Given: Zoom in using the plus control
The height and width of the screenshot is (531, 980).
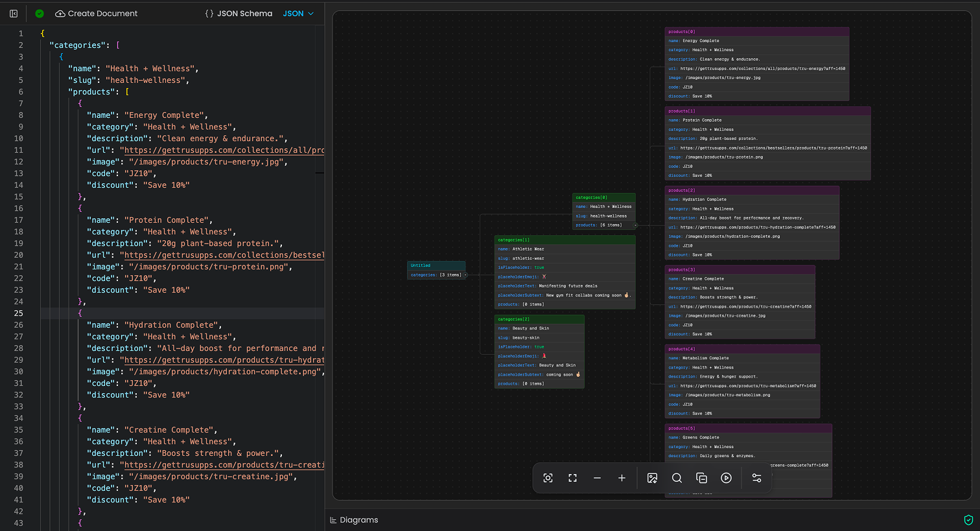Looking at the screenshot, I should [x=622, y=478].
